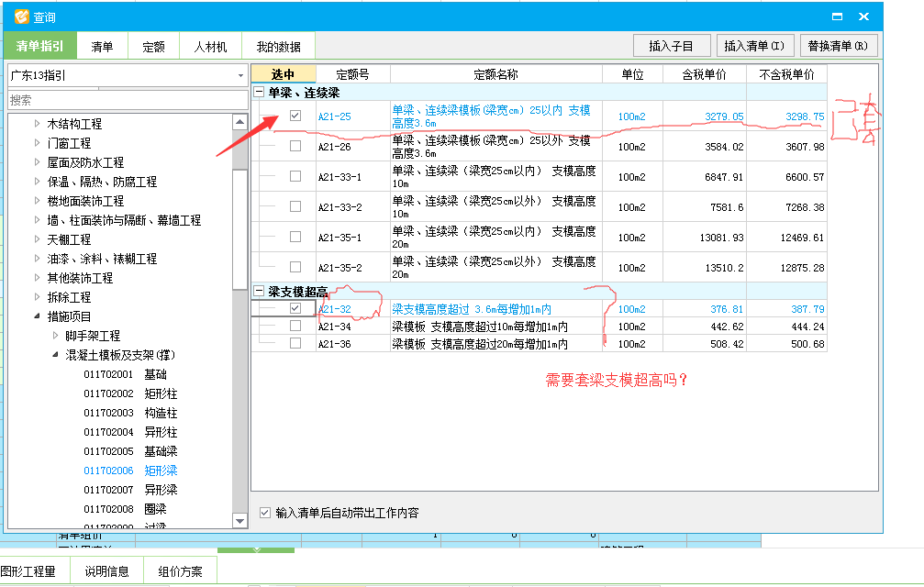Viewport: 924px width, 587px height.
Task: Collapse the 单梁、连续梁 group
Action: click(x=259, y=92)
